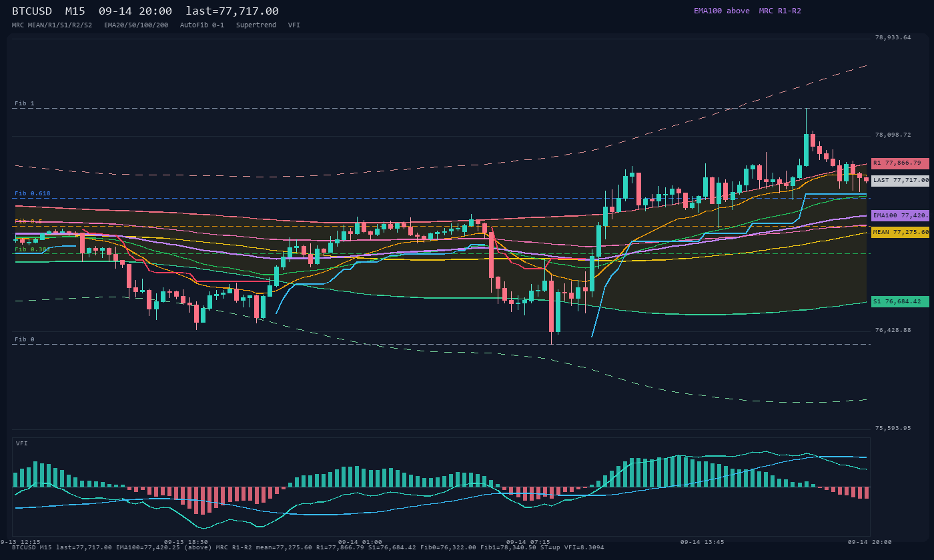The width and height of the screenshot is (934, 560).
Task: Click the EMA100 77,420 price tag
Action: click(x=900, y=215)
